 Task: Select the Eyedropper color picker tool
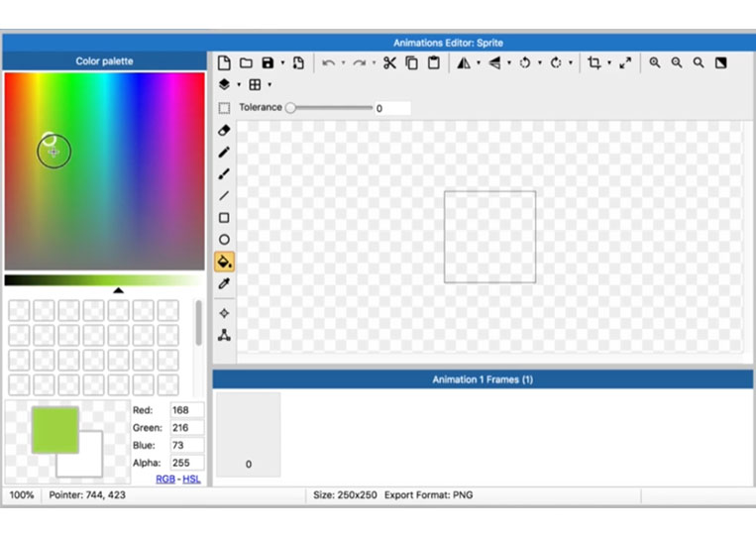coord(224,283)
